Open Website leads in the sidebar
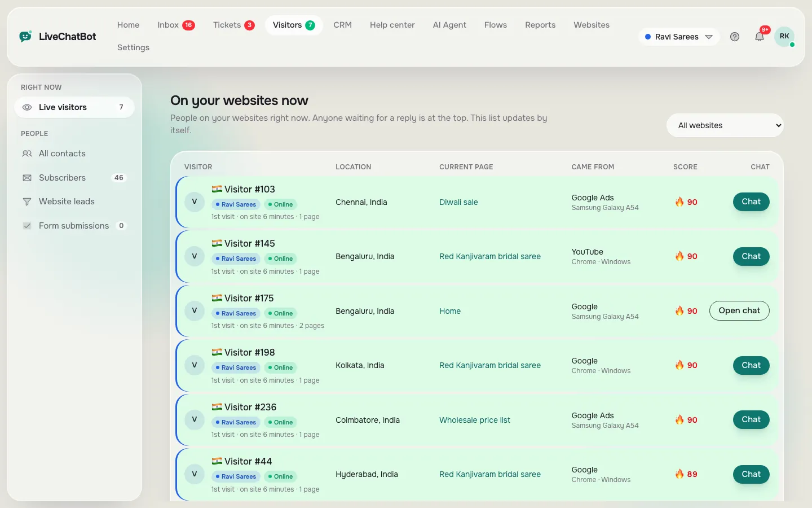Image resolution: width=812 pixels, height=508 pixels. [x=74, y=202]
